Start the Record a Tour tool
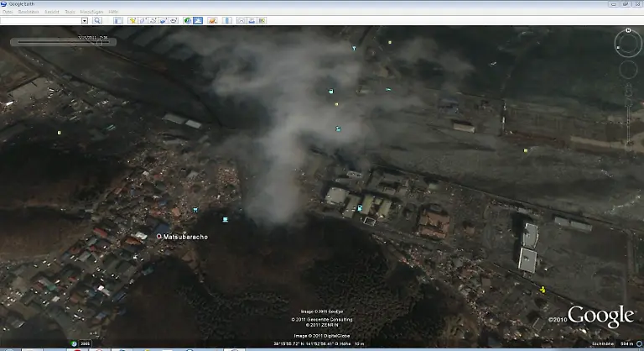 coord(174,20)
